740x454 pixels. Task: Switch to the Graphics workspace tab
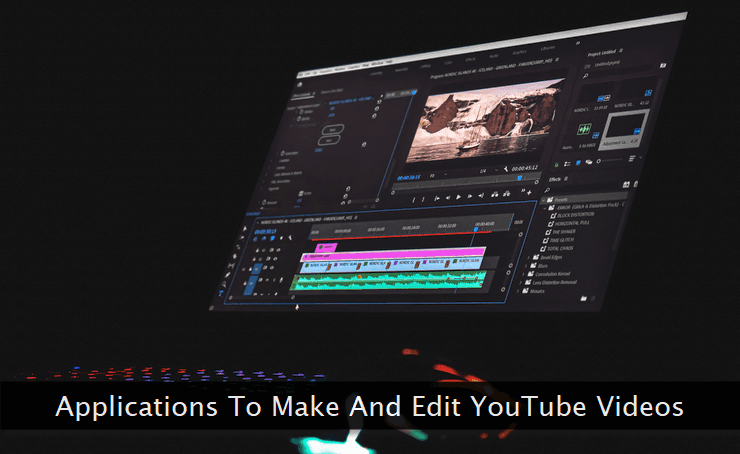tap(519, 52)
